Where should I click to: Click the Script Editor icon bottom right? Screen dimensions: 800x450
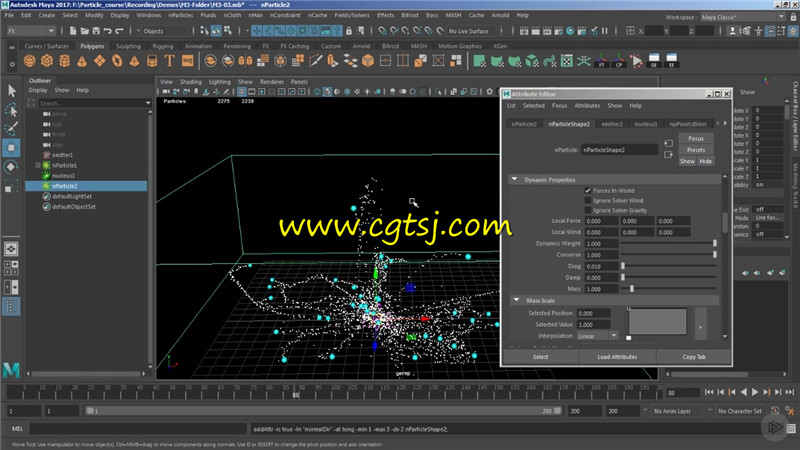pyautogui.click(x=791, y=429)
